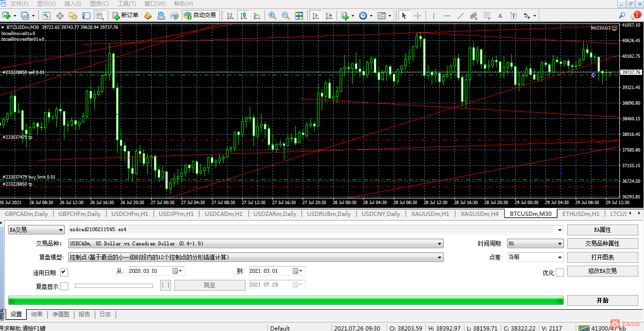Viewport: 644px width, 331px height.
Task: Open the 工具(T) menu
Action: click(x=126, y=4)
